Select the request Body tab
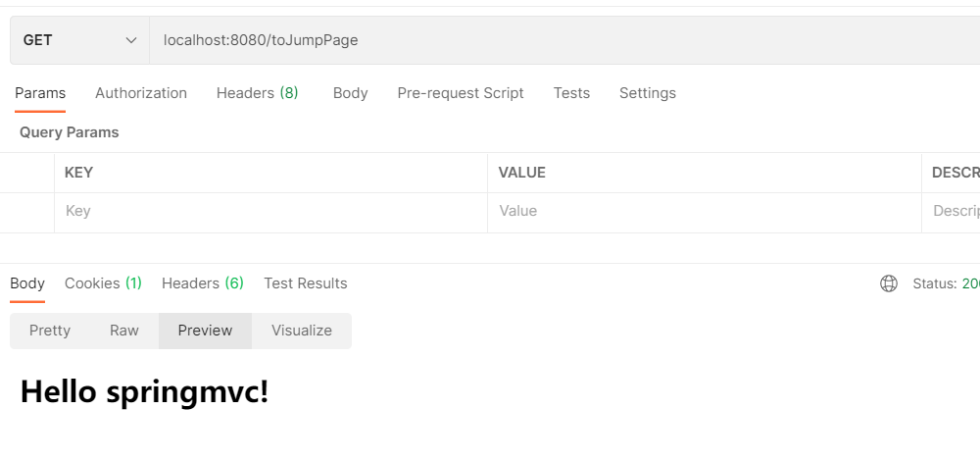This screenshot has width=980, height=461. click(x=350, y=93)
